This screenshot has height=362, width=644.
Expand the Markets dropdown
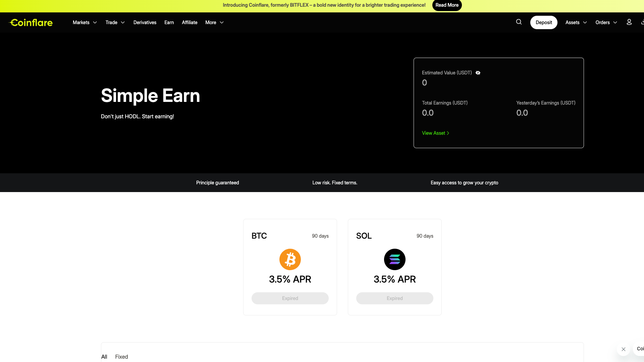(x=85, y=22)
